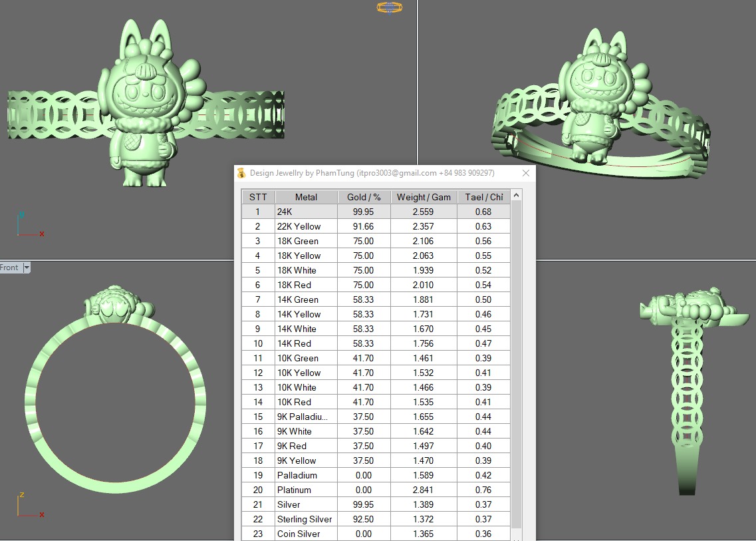The width and height of the screenshot is (756, 541).
Task: Select the 24K row
Action: [x=376, y=212]
